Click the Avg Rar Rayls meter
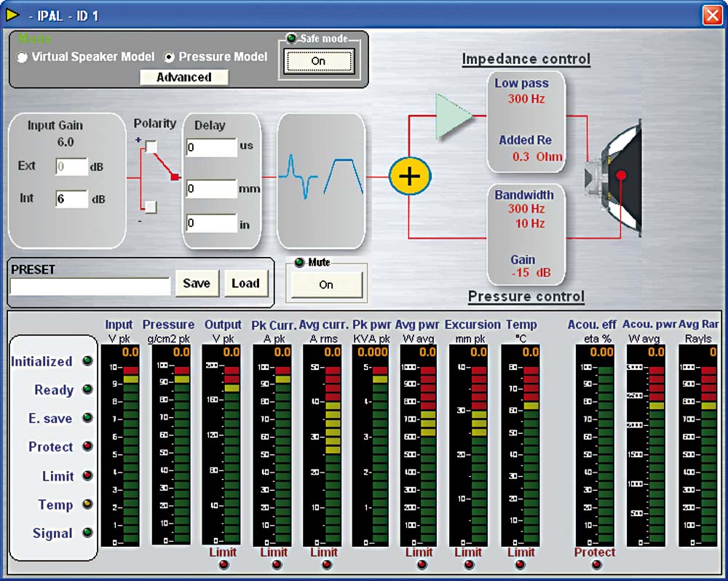This screenshot has width=728, height=581. tap(698, 446)
